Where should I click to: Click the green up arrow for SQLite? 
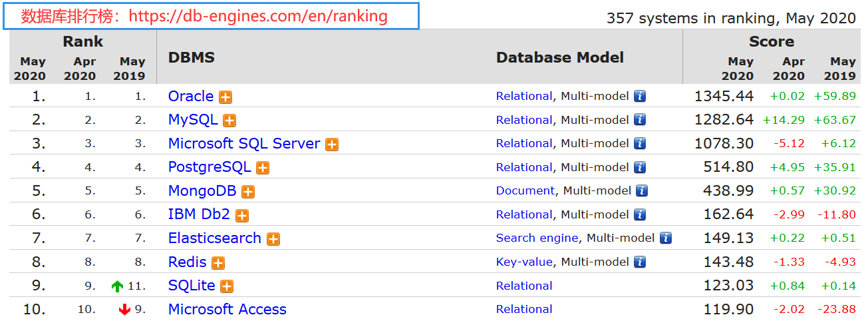click(118, 286)
